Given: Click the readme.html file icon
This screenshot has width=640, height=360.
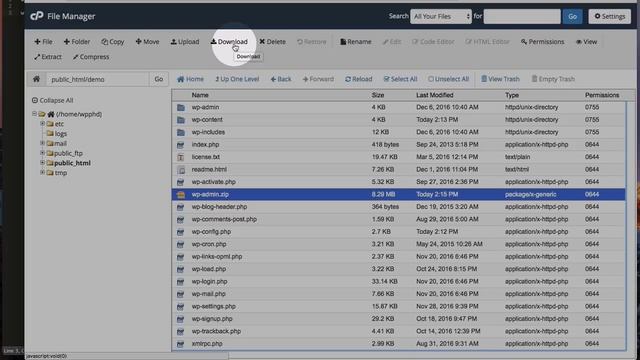Looking at the screenshot, I should 181,170.
